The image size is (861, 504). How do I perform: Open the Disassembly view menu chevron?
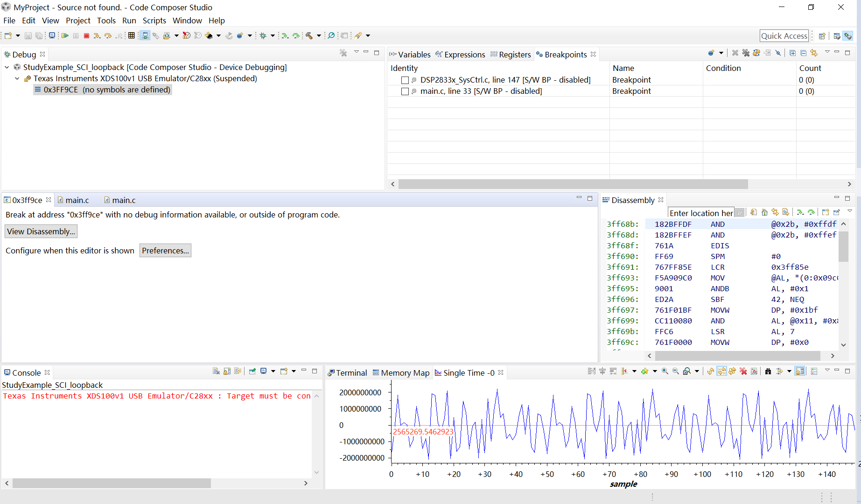click(x=850, y=210)
